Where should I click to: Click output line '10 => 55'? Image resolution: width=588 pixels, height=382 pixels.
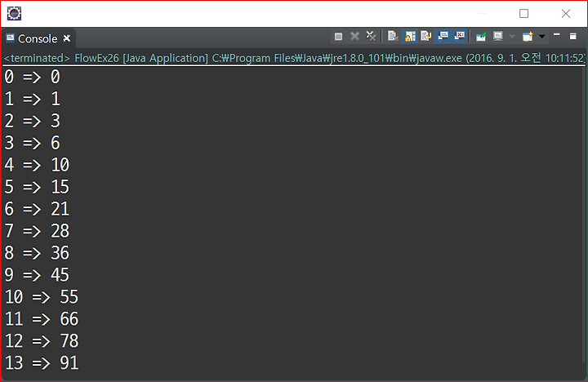(42, 297)
